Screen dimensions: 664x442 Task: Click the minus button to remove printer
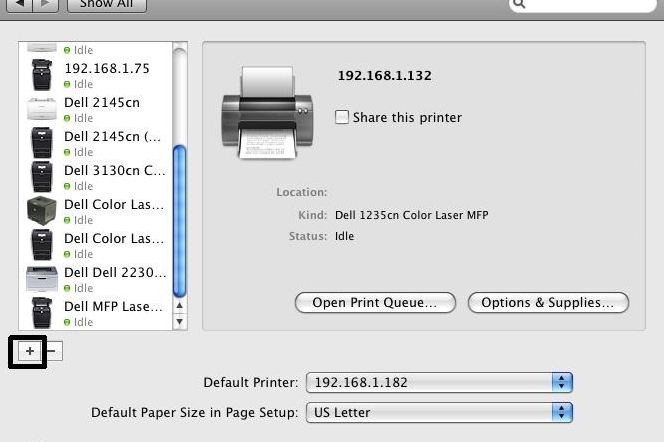point(53,351)
